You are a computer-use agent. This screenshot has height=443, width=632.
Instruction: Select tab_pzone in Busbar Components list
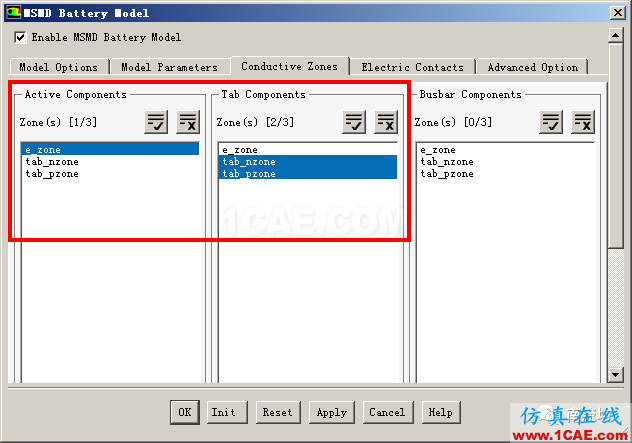505,174
